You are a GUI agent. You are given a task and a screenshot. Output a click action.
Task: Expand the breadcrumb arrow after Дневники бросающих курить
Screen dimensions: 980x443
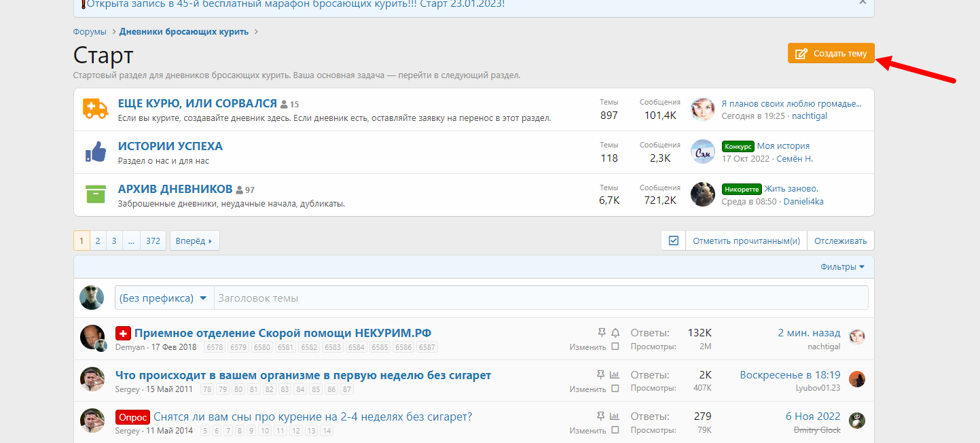pyautogui.click(x=255, y=32)
